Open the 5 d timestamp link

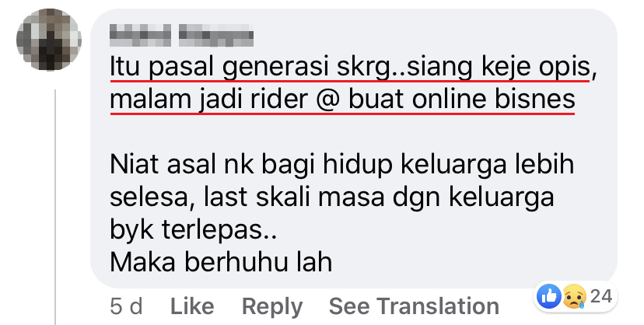click(x=126, y=306)
